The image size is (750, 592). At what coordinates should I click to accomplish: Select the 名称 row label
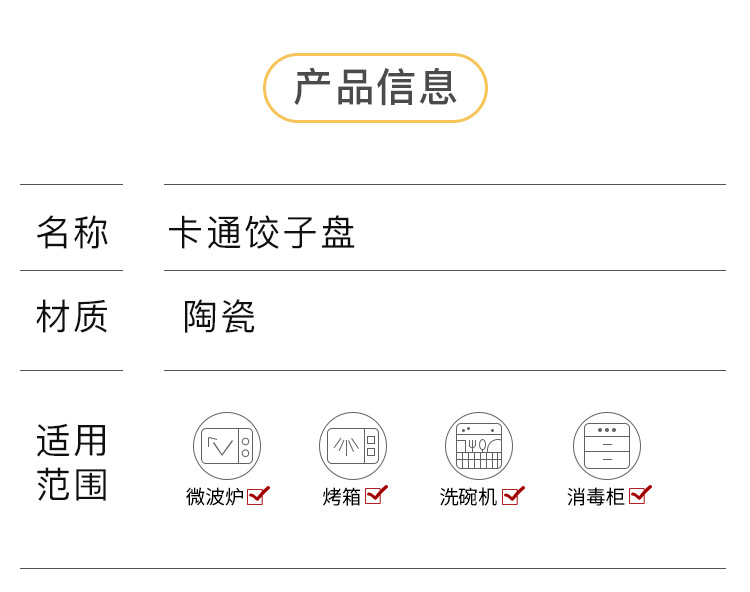pos(72,232)
